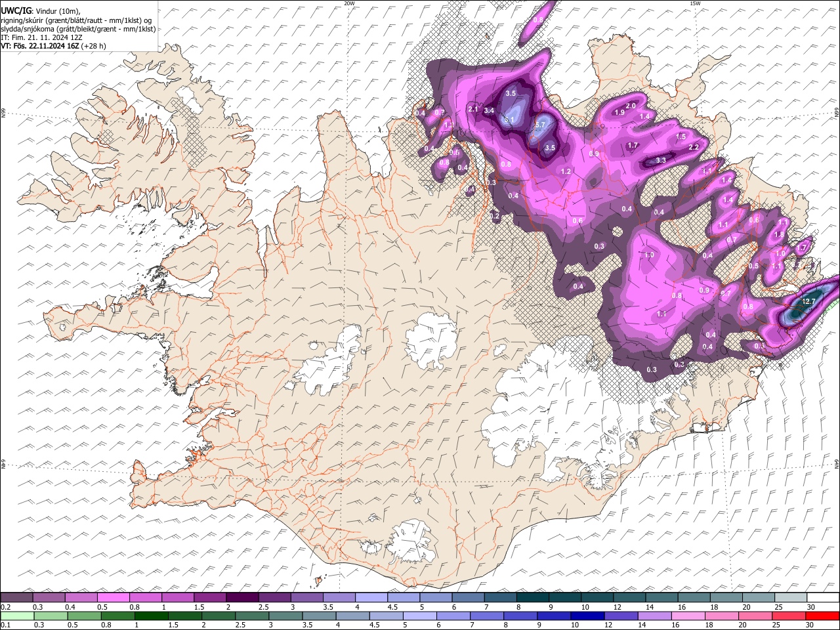The height and width of the screenshot is (630, 840).
Task: Select the 3.5 swatch in the upper snow legend
Action: click(339, 598)
